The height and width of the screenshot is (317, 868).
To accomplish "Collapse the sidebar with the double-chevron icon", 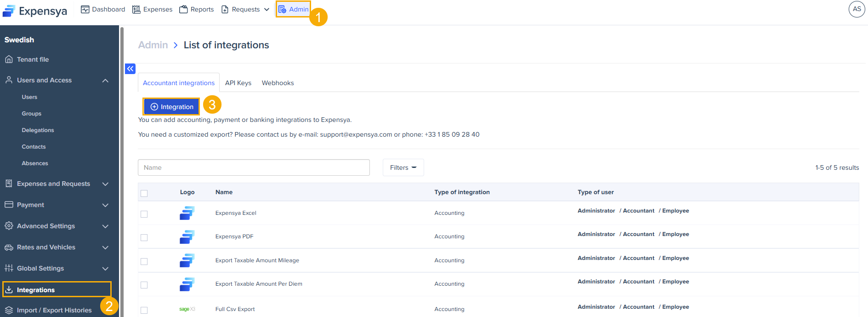I will pos(130,69).
